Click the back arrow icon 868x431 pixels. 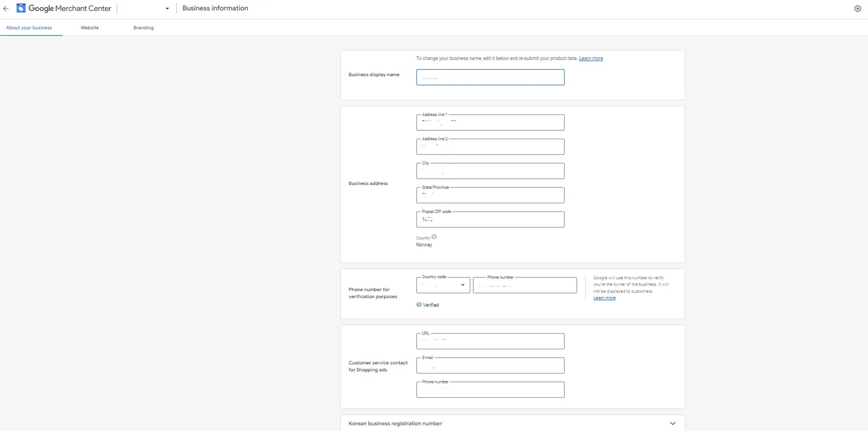(6, 8)
